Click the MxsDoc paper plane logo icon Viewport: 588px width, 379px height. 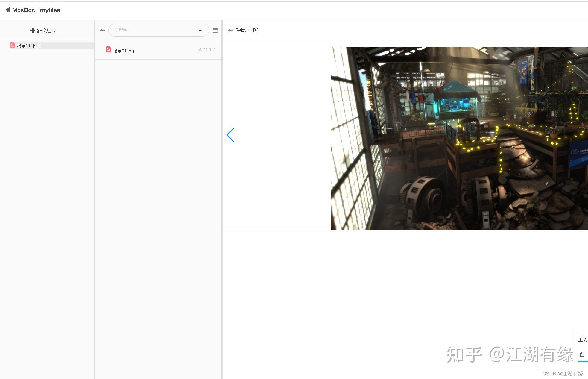click(x=7, y=10)
